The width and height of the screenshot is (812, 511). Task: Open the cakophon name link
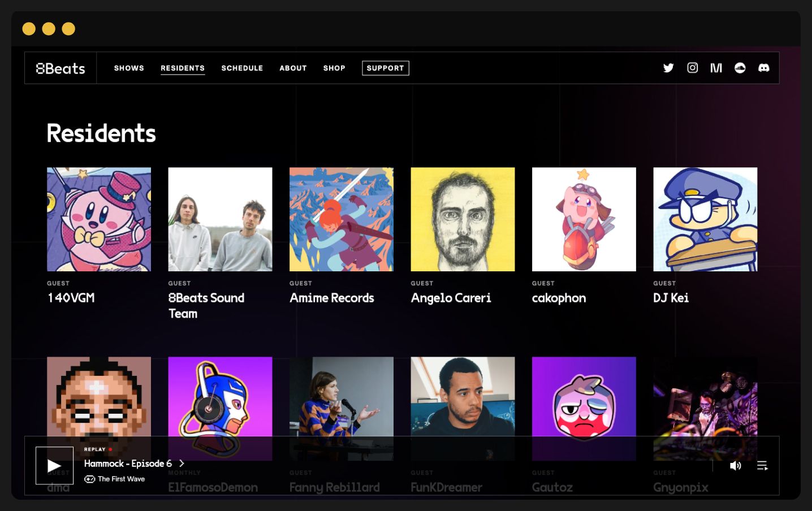coord(559,298)
